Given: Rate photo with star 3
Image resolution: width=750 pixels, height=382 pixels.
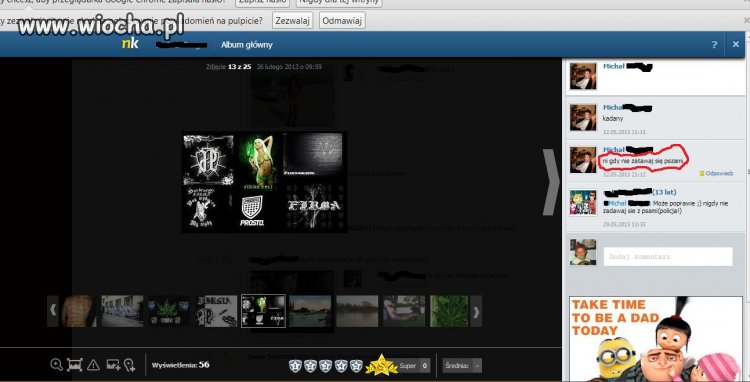Looking at the screenshot, I should [x=326, y=366].
